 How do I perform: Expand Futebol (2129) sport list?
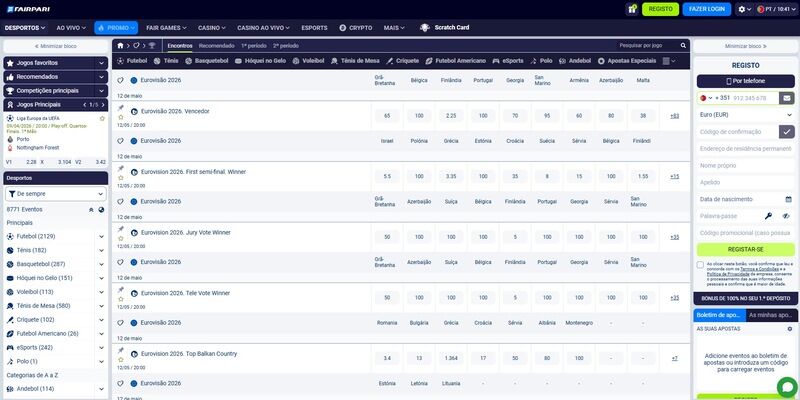(x=102, y=237)
